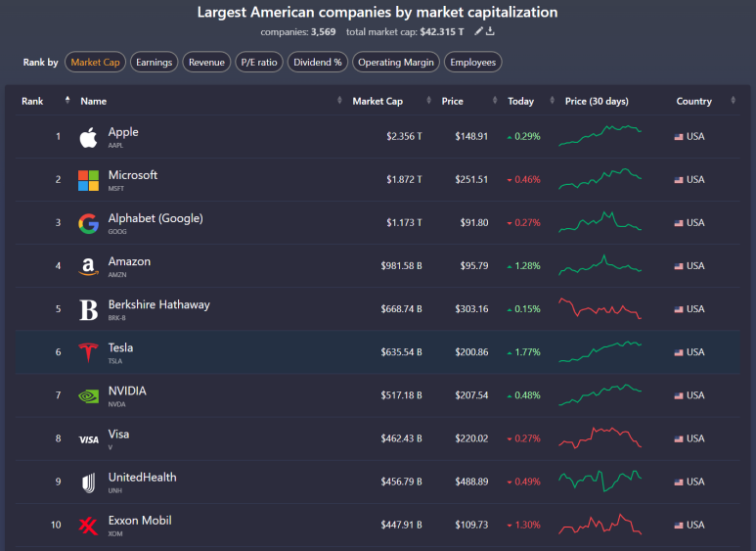This screenshot has height=551, width=756.
Task: Sort by Country column sort arrows
Action: pos(733,101)
